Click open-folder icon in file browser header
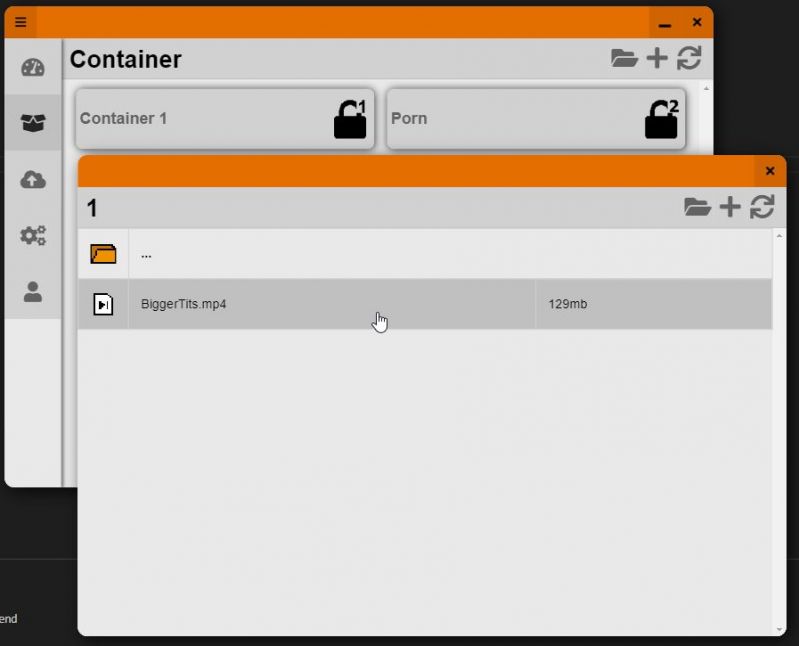The width and height of the screenshot is (799, 646). coord(697,207)
